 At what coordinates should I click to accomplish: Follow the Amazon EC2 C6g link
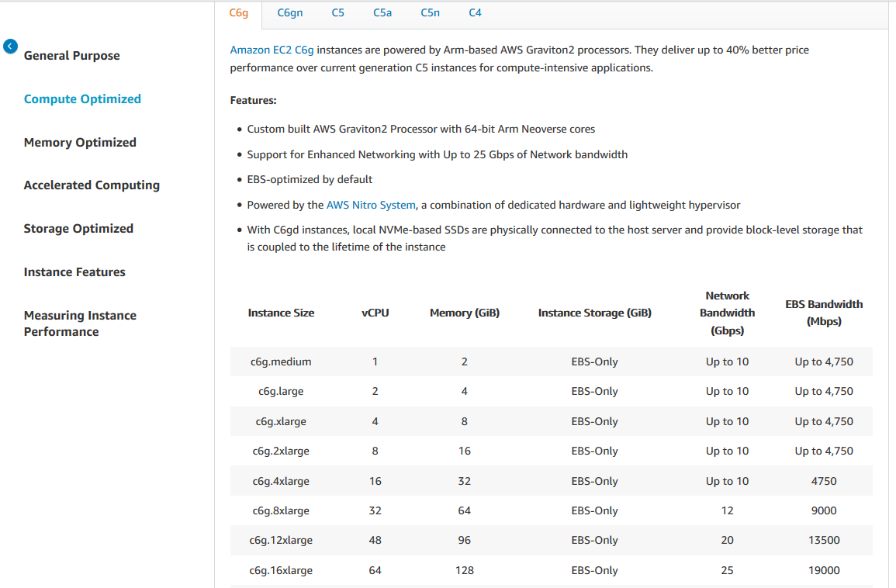[272, 50]
